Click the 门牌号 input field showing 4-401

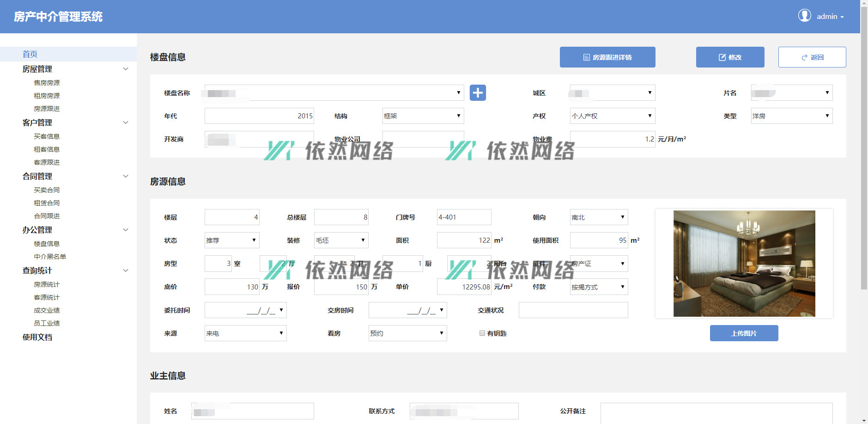pos(464,217)
